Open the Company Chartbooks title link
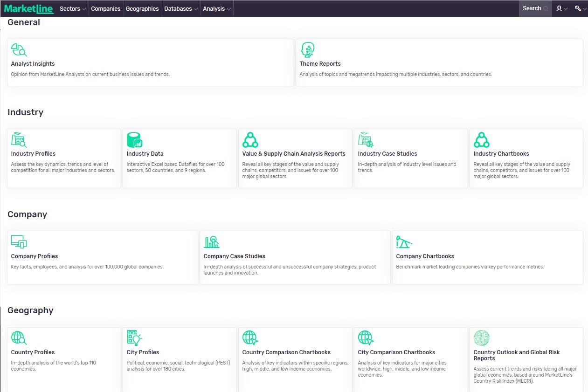588x392 pixels. pos(425,256)
